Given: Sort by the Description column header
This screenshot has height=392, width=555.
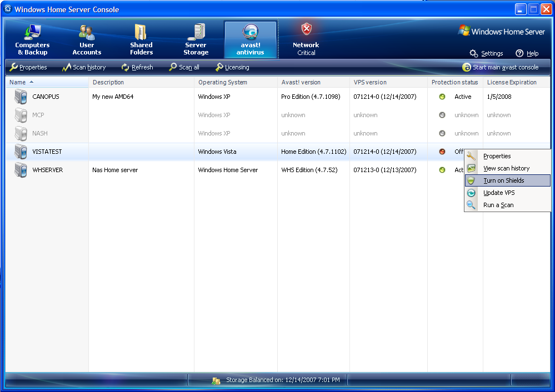Looking at the screenshot, I should click(141, 82).
